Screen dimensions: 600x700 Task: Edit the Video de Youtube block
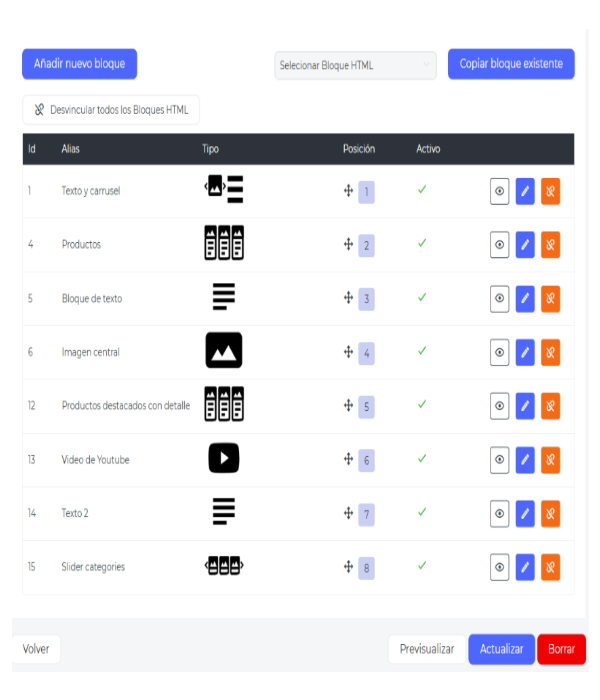point(525,460)
